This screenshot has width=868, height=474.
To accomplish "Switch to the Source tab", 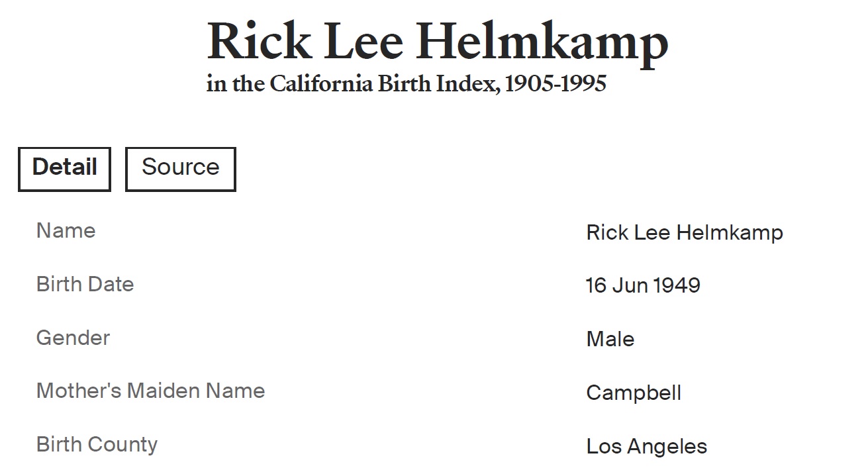I will (180, 168).
